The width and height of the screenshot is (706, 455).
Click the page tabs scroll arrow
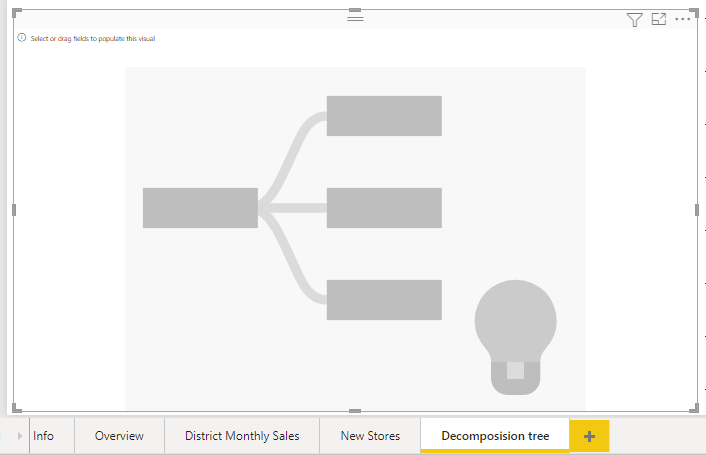[x=20, y=436]
